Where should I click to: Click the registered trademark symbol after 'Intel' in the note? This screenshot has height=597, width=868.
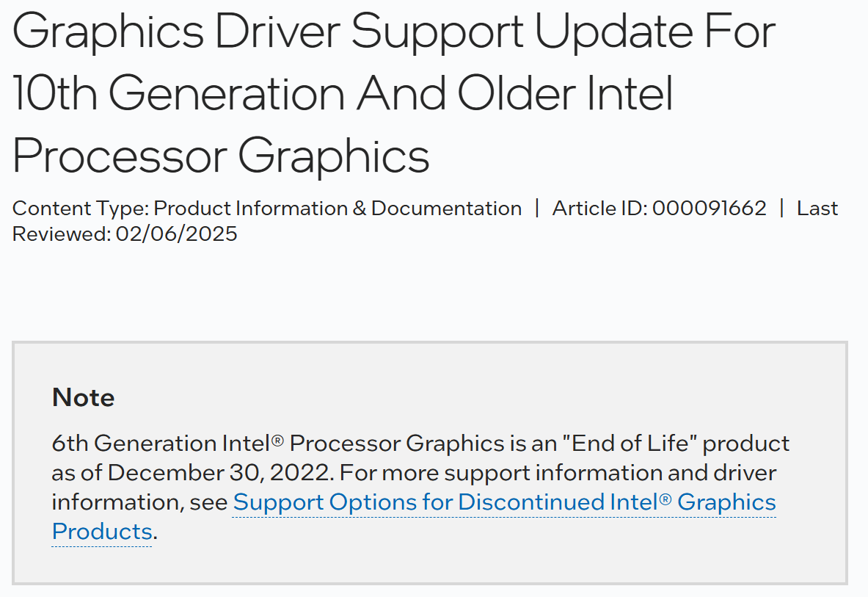pos(277,441)
